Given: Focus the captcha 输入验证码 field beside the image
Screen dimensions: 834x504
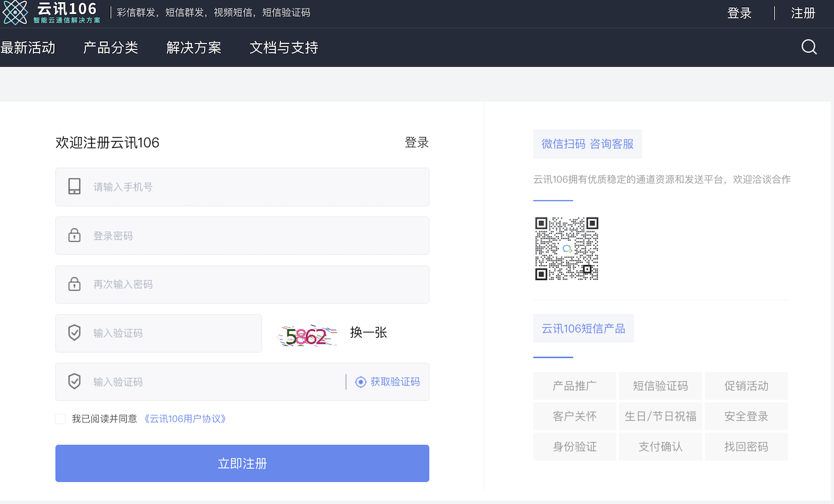Looking at the screenshot, I should tap(158, 333).
